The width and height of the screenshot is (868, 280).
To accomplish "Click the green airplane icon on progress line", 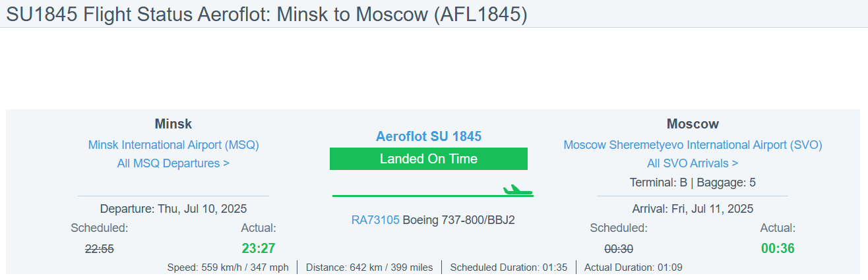I will [517, 190].
